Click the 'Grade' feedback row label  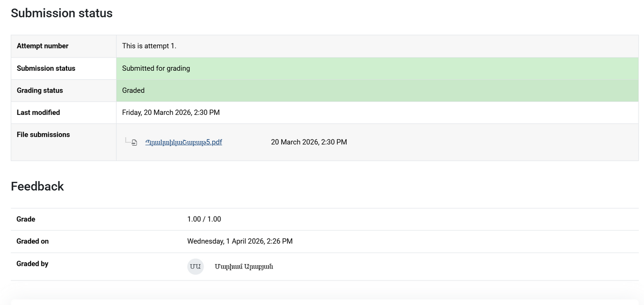pos(26,219)
